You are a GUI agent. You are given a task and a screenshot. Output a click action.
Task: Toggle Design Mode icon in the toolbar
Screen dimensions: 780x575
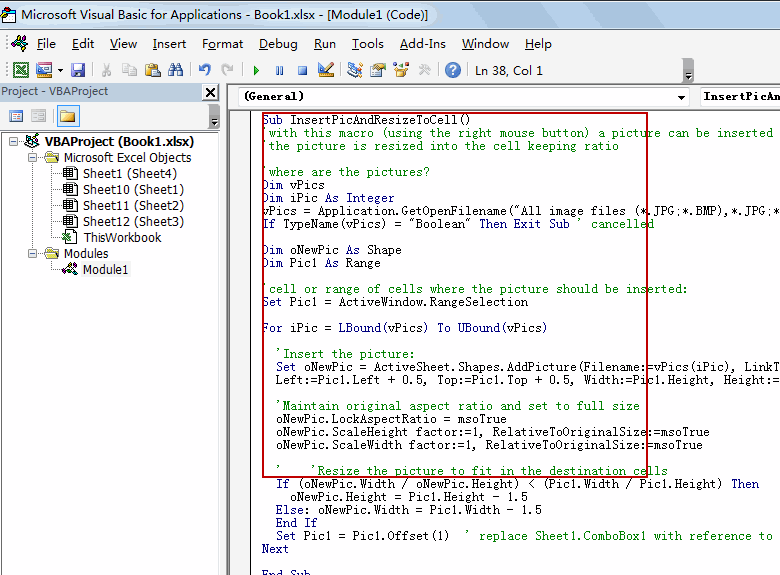(x=325, y=70)
